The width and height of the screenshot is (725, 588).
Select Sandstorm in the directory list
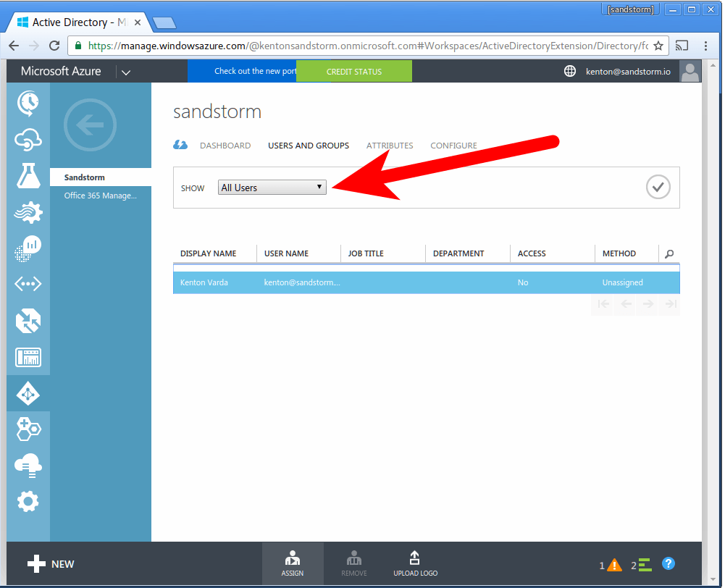101,177
